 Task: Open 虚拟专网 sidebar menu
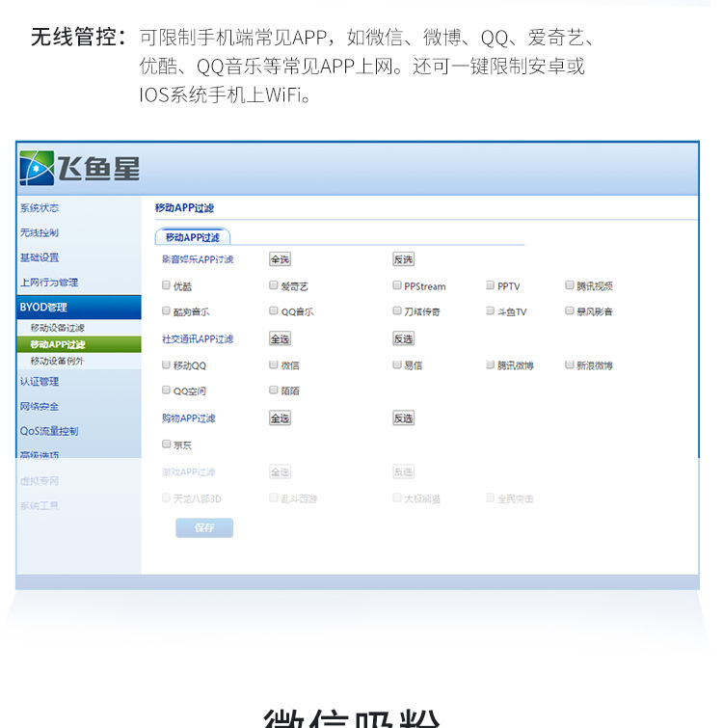[39, 481]
